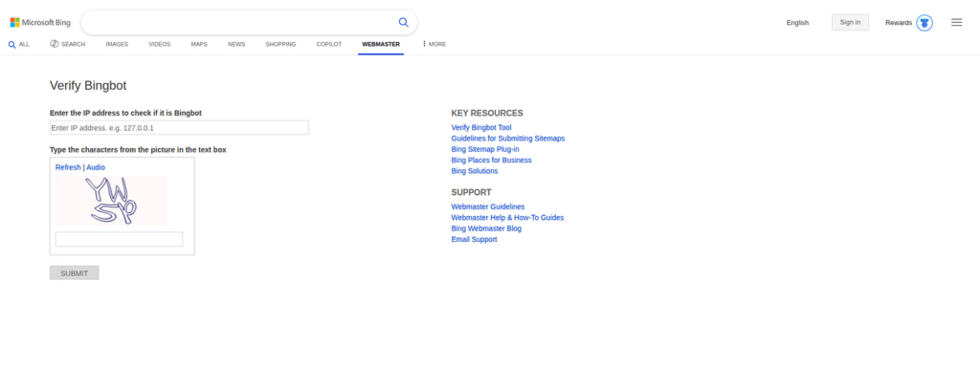The image size is (980, 390).
Task: Open the Rewards medal icon
Action: point(924,22)
